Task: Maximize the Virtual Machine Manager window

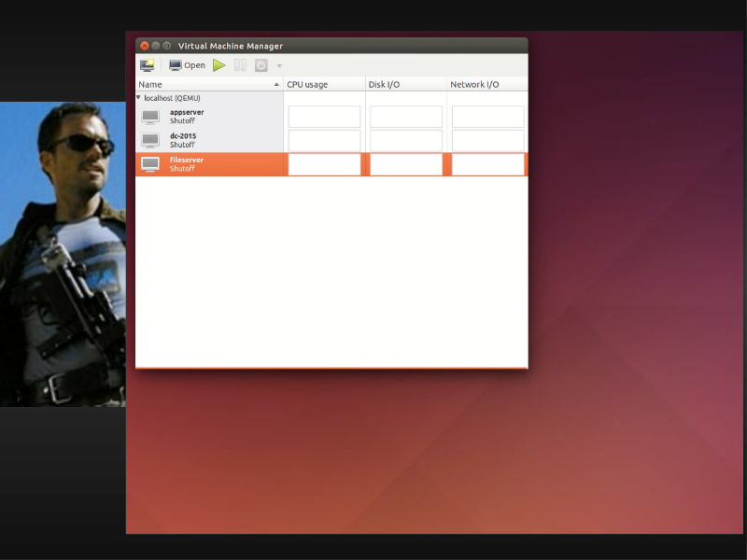Action: 167,46
